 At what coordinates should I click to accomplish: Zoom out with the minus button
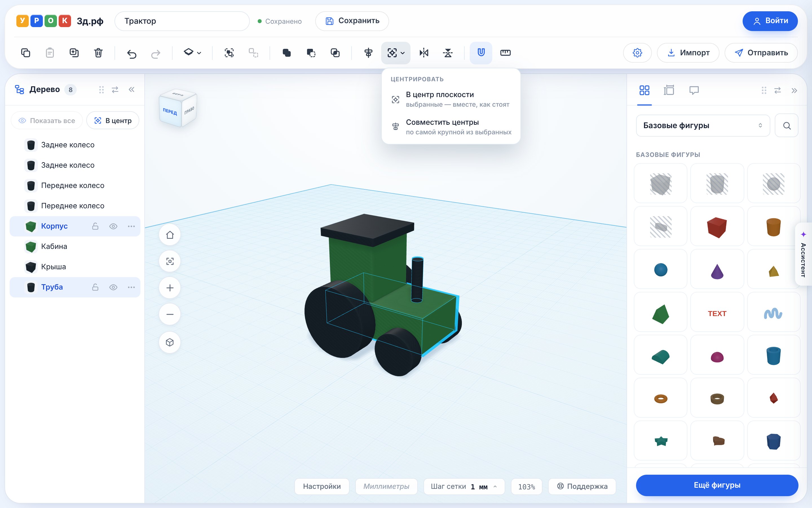[170, 314]
